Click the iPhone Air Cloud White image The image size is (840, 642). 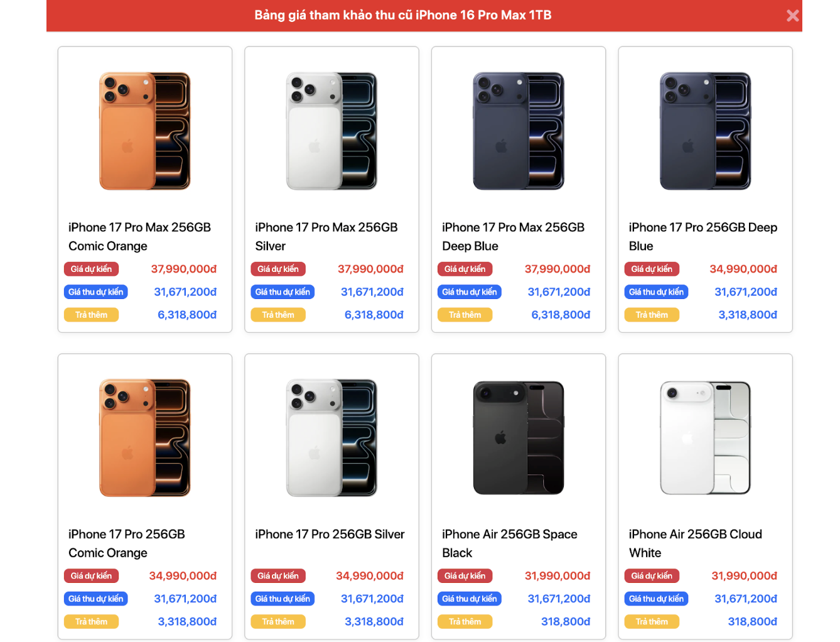704,437
